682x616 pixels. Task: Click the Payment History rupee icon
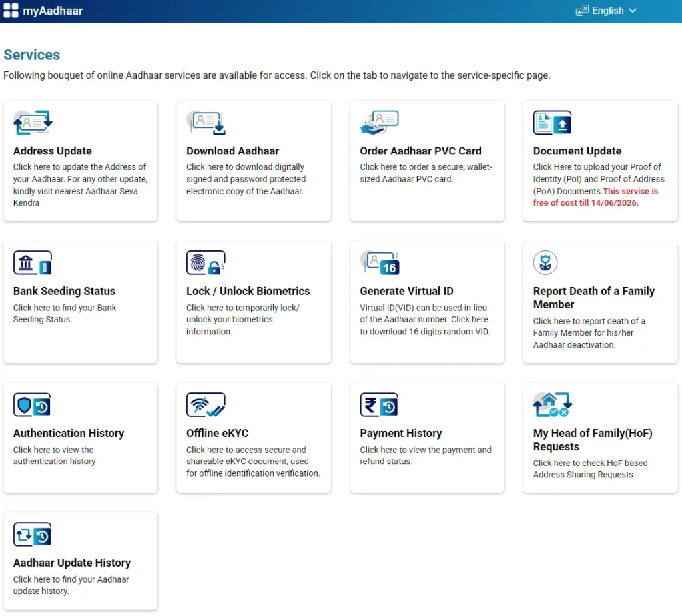coord(379,405)
